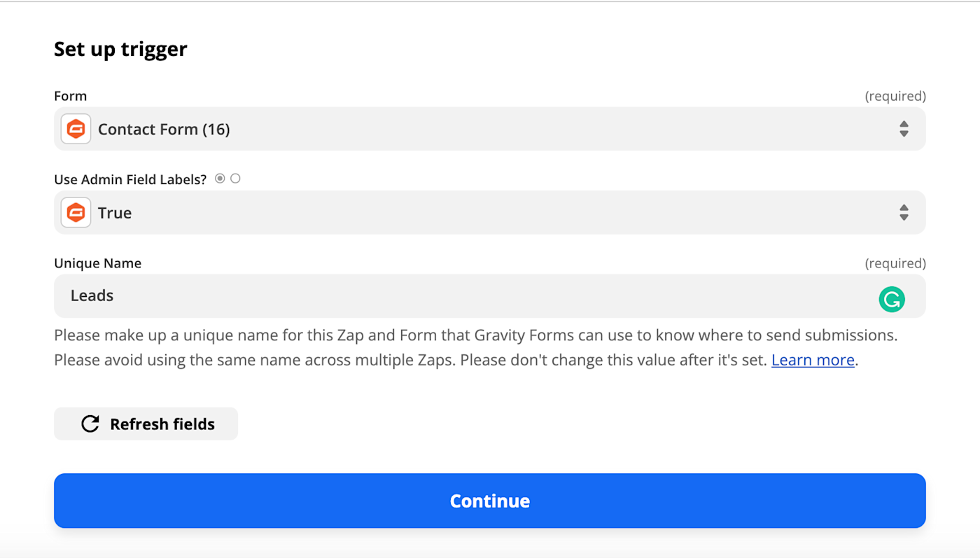980x558 pixels.
Task: Click the True option text
Action: (x=115, y=213)
